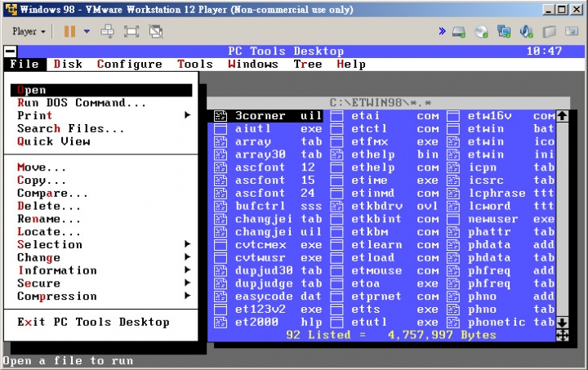588x370 pixels.
Task: Click icon beside et2000 hlp file
Action: pyautogui.click(x=220, y=323)
